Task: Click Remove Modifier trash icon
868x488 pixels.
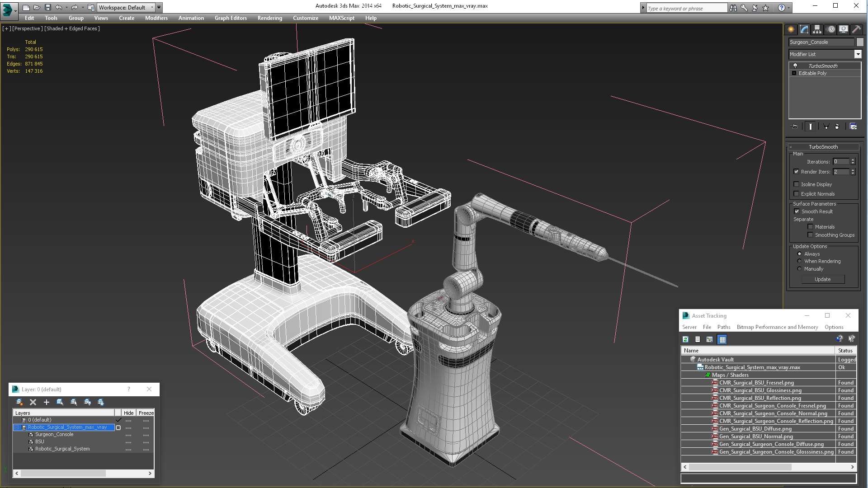Action: pos(837,127)
